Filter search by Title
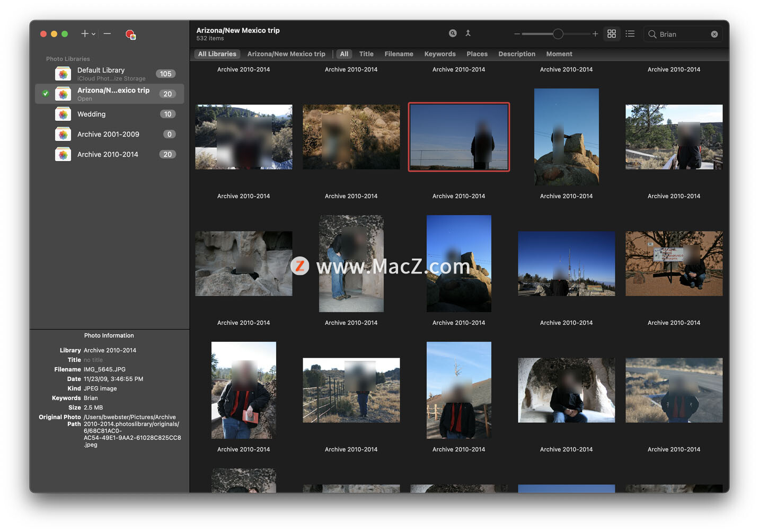The height and width of the screenshot is (532, 759). click(366, 54)
